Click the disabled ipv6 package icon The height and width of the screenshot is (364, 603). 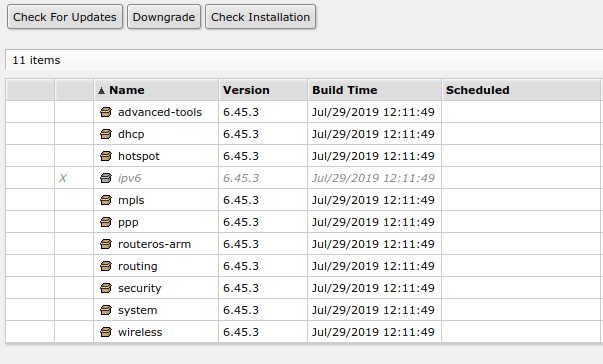(x=106, y=178)
